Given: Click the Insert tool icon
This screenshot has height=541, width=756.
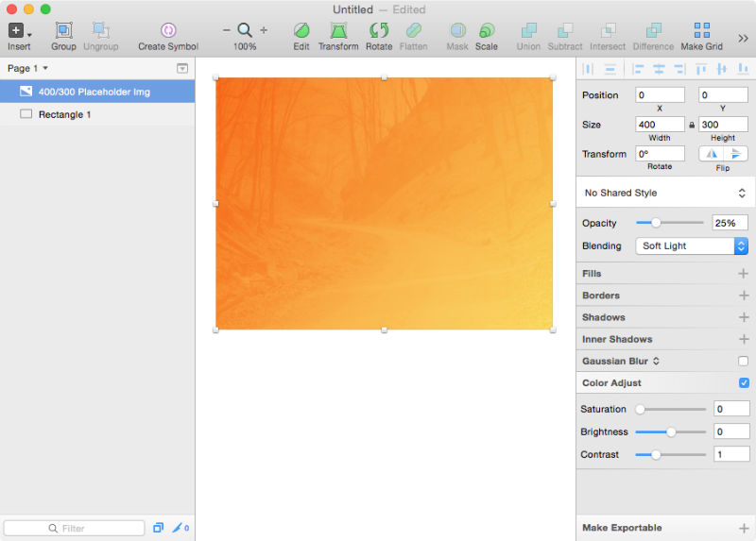Looking at the screenshot, I should 16,30.
